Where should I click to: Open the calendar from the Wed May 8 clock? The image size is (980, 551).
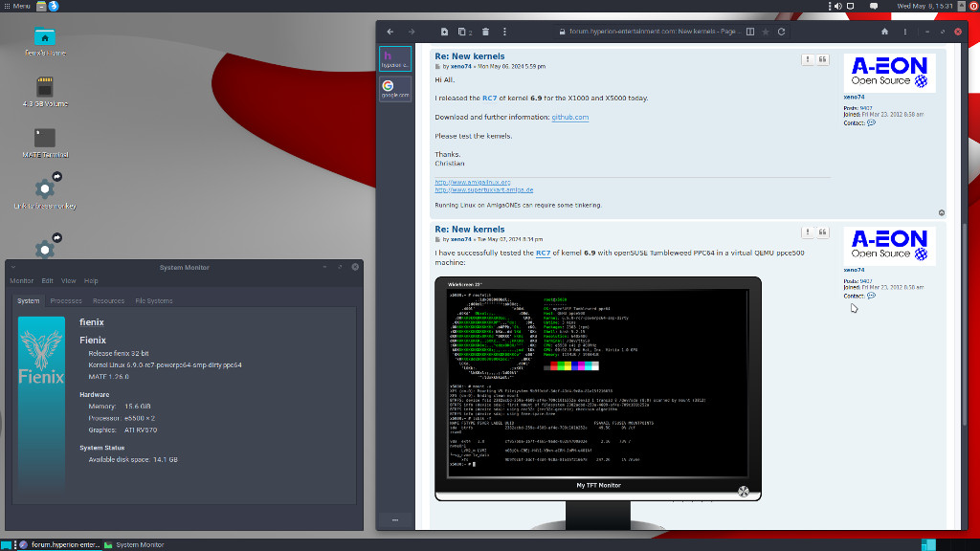(x=924, y=6)
